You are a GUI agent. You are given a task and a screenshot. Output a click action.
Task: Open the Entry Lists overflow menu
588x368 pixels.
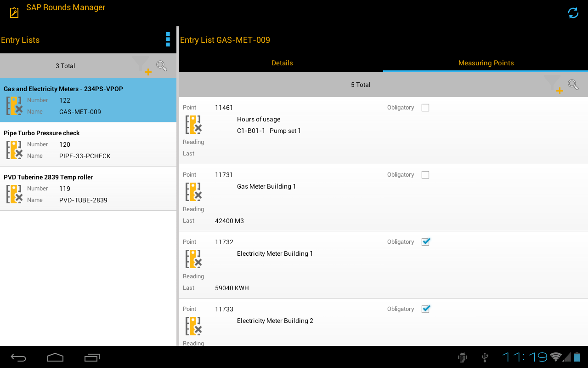click(168, 40)
